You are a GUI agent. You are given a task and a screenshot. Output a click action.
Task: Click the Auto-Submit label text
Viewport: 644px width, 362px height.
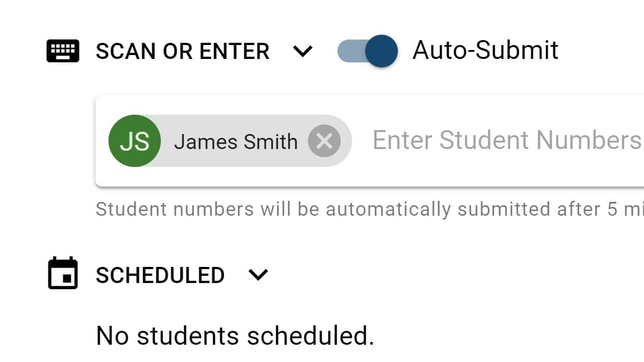pos(485,51)
